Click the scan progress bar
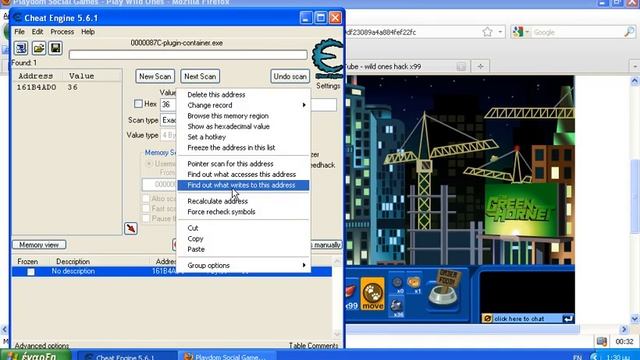 [188, 55]
